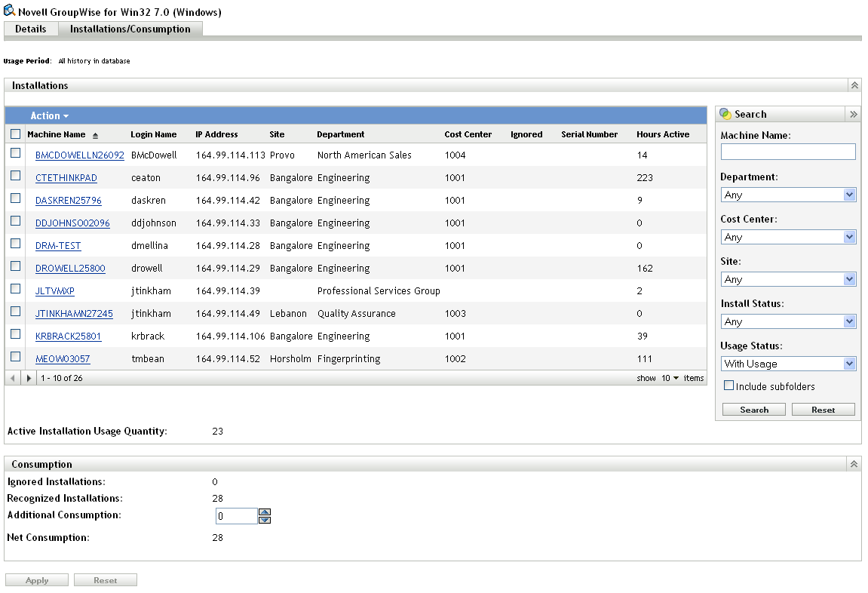This screenshot has height=593, width=868.
Task: Open the Department dropdown
Action: [x=788, y=195]
